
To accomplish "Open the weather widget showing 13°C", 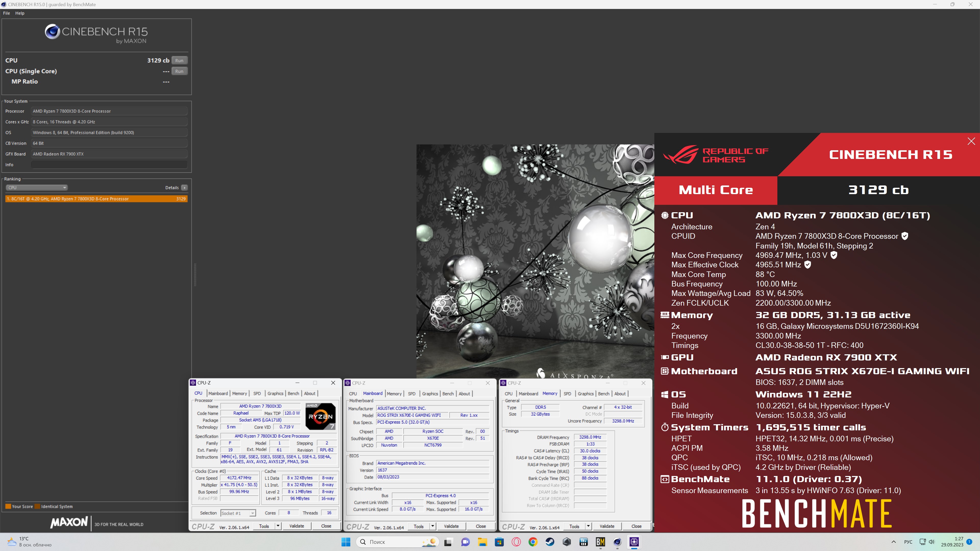I will click(x=29, y=542).
